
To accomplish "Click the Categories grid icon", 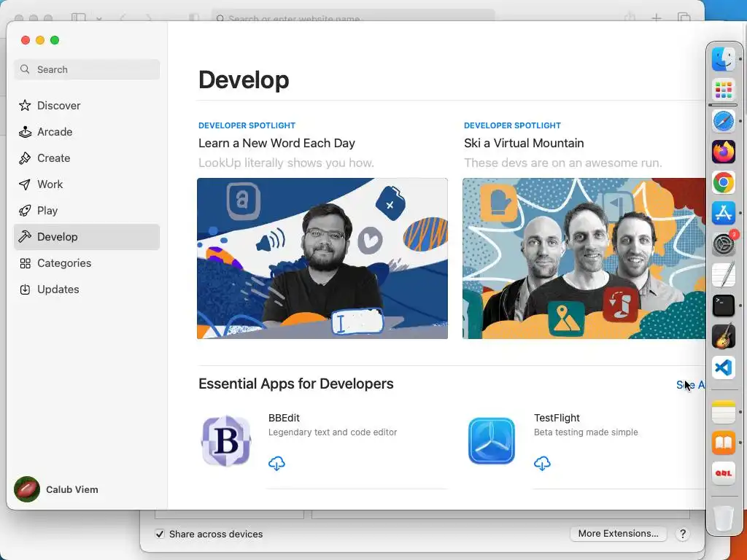I will click(x=25, y=262).
